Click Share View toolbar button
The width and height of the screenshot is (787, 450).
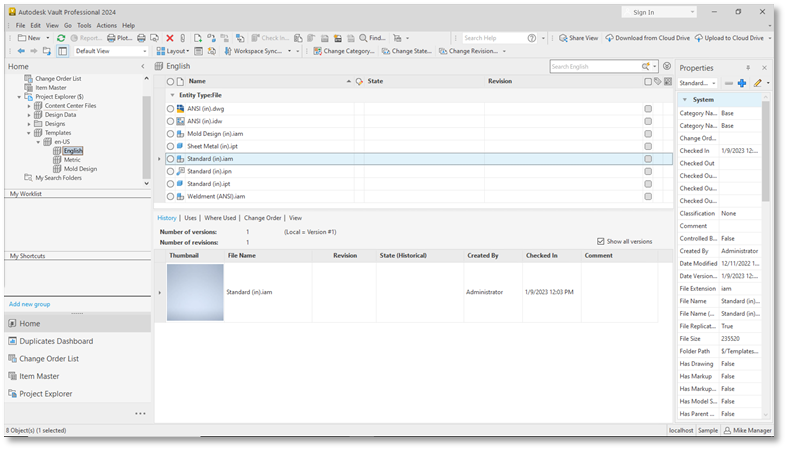579,38
